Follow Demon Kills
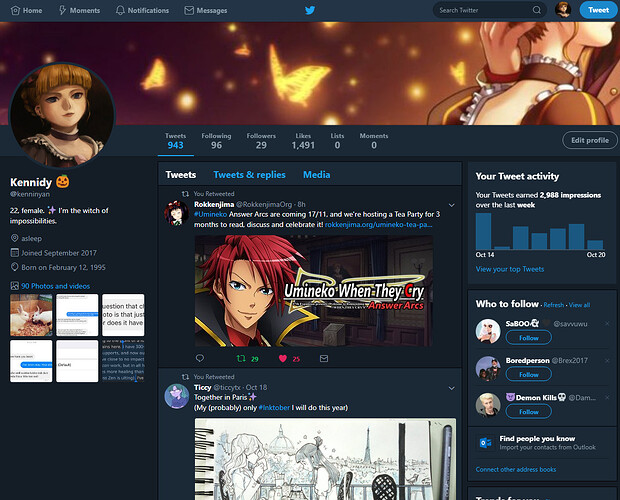 click(529, 411)
